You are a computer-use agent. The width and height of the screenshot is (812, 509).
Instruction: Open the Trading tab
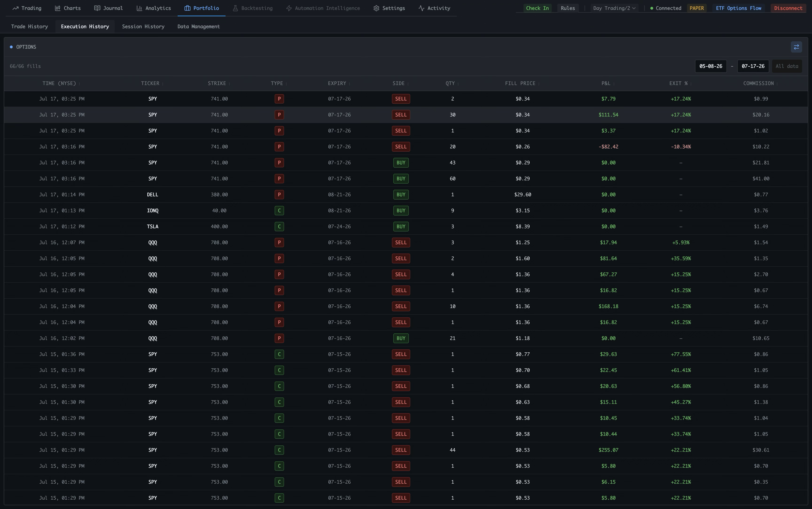click(x=27, y=8)
